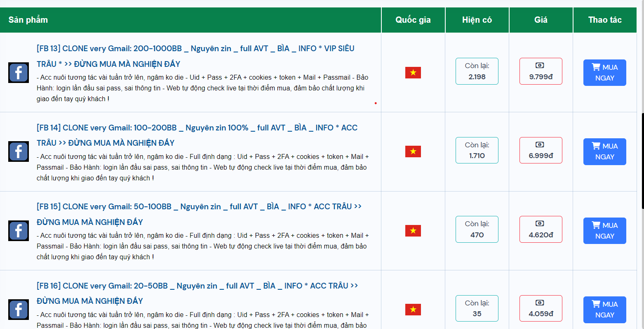Click the Facebook icon beside the FB 15 product

click(x=19, y=231)
